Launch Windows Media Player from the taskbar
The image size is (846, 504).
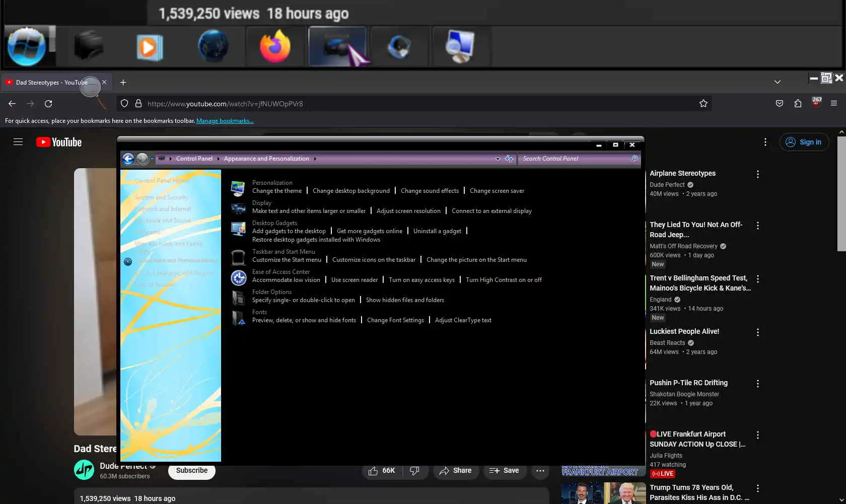[150, 47]
